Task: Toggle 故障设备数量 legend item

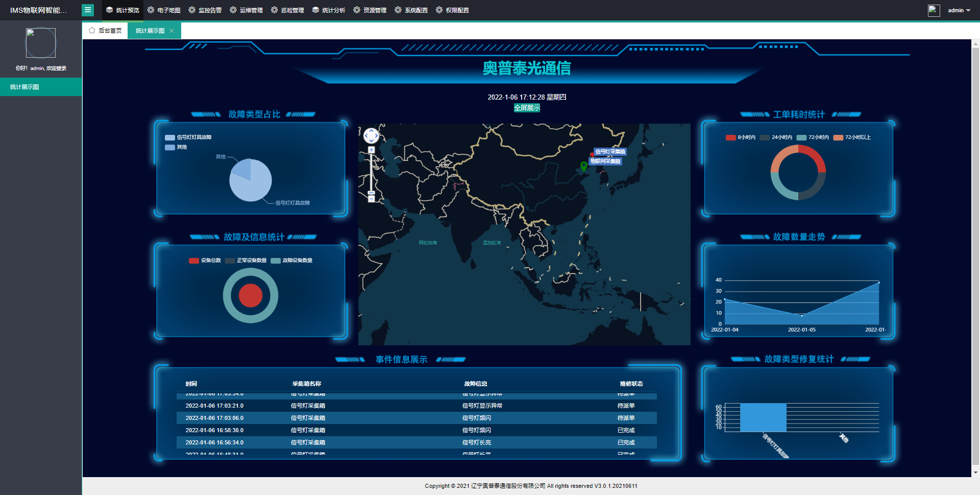Action: [x=291, y=261]
